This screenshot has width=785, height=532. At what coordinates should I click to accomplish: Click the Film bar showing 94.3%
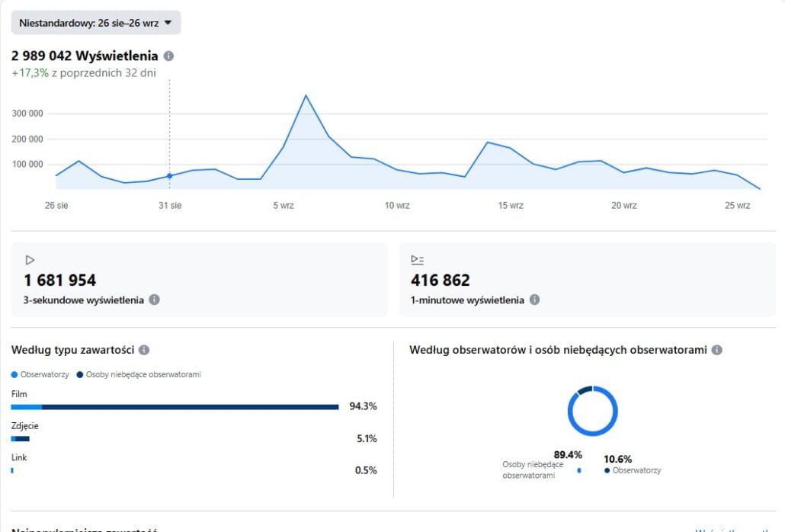click(x=175, y=407)
